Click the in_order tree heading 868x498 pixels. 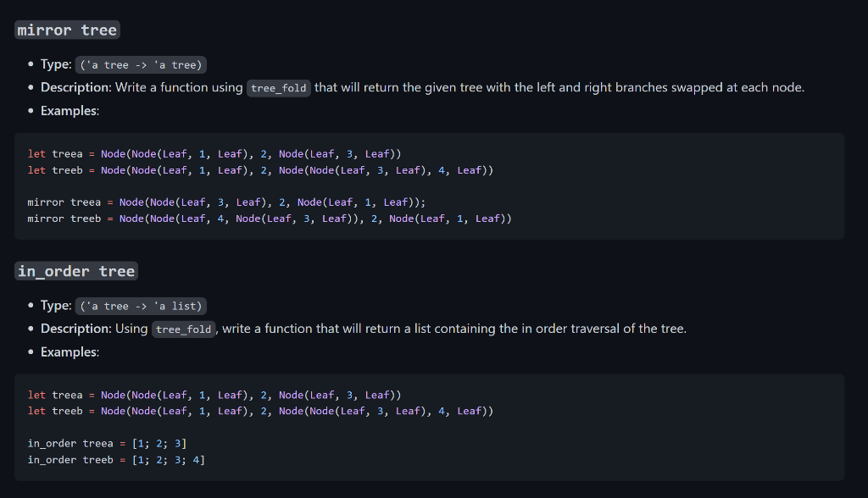pos(75,270)
